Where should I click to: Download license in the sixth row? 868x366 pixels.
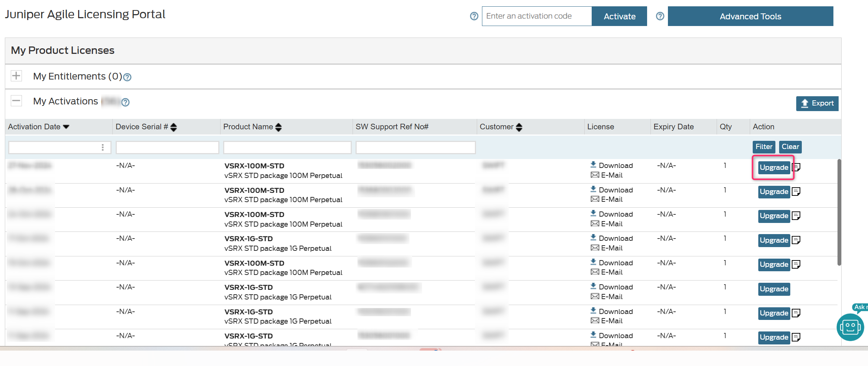(x=612, y=287)
